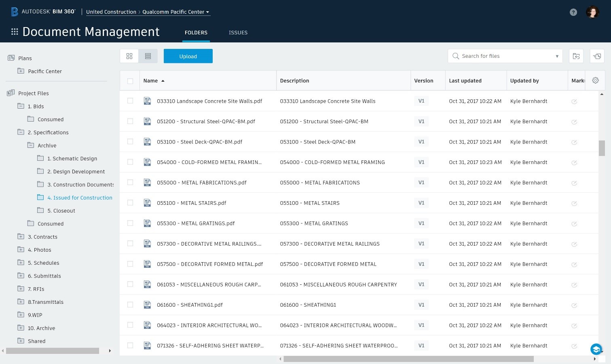Select the 2. Design Development folder
This screenshot has height=364, width=611.
(x=76, y=171)
